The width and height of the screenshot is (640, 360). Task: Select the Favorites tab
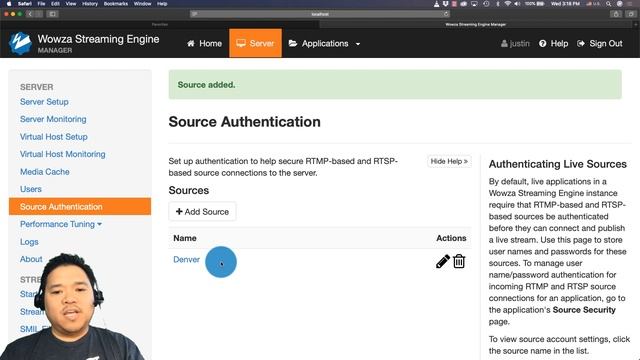coord(160,24)
